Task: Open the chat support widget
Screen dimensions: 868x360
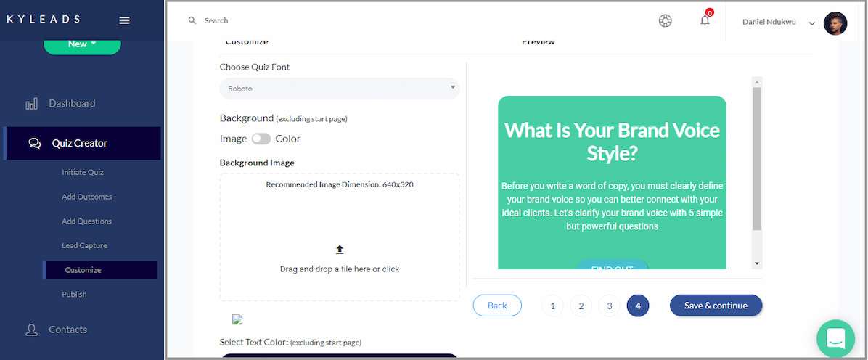Action: click(835, 338)
